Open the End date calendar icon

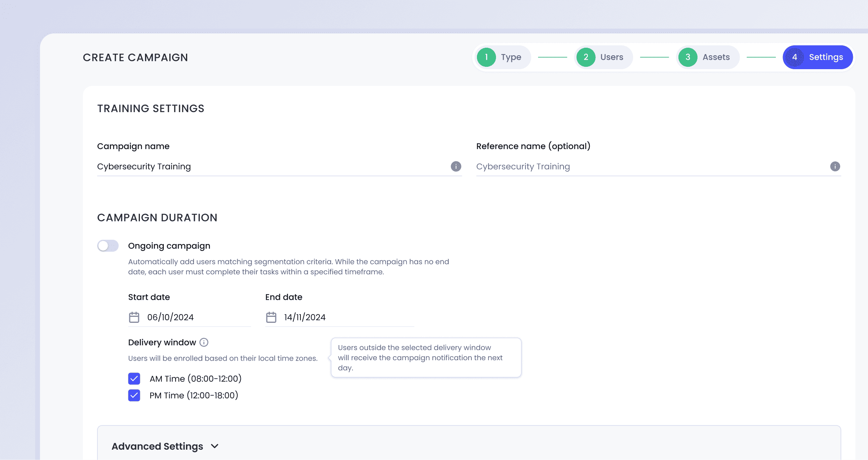click(x=271, y=317)
